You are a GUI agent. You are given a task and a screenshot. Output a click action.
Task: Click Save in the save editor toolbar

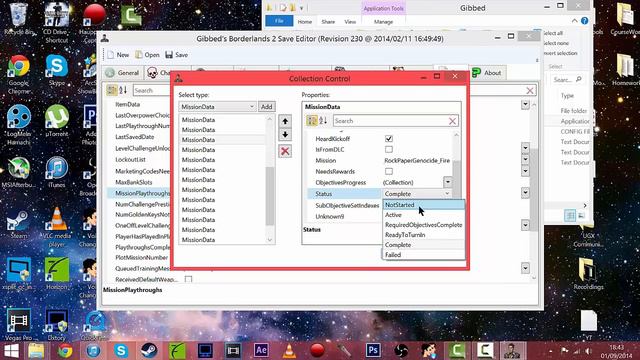click(177, 55)
